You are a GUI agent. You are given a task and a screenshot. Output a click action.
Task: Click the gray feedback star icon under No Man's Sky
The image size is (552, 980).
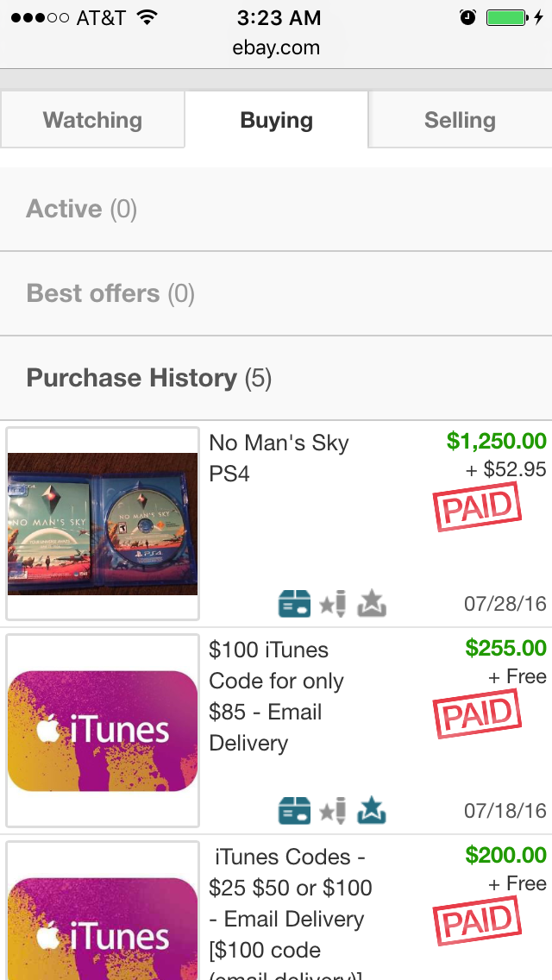pos(372,604)
